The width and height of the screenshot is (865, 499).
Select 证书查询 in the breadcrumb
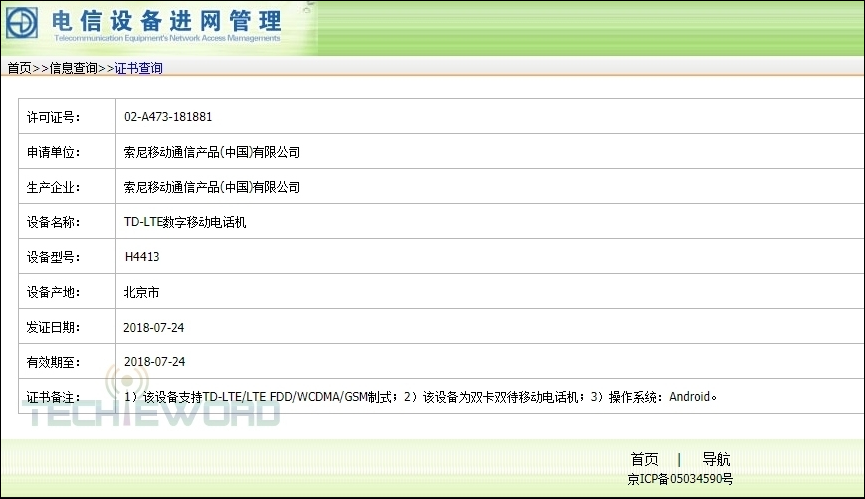coord(139,68)
